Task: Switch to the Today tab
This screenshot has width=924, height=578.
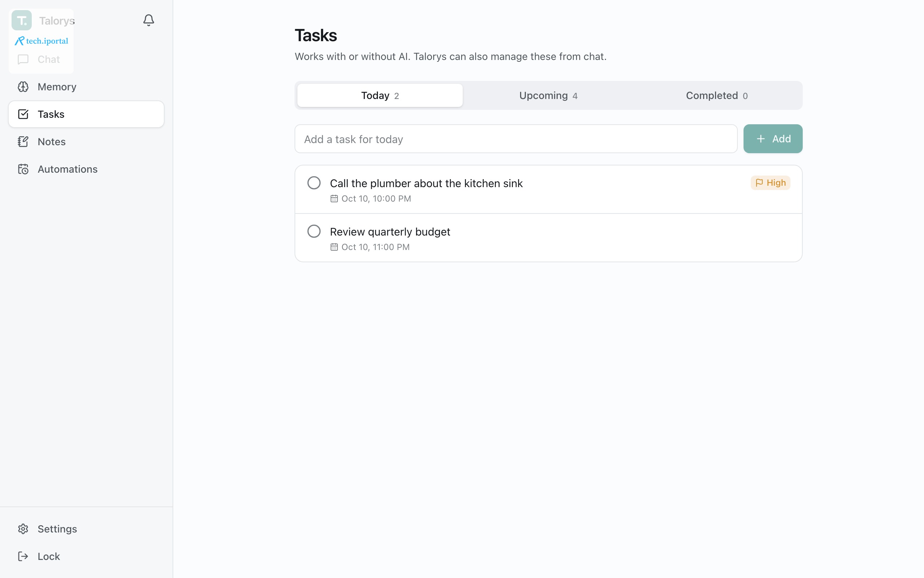Action: pos(380,96)
